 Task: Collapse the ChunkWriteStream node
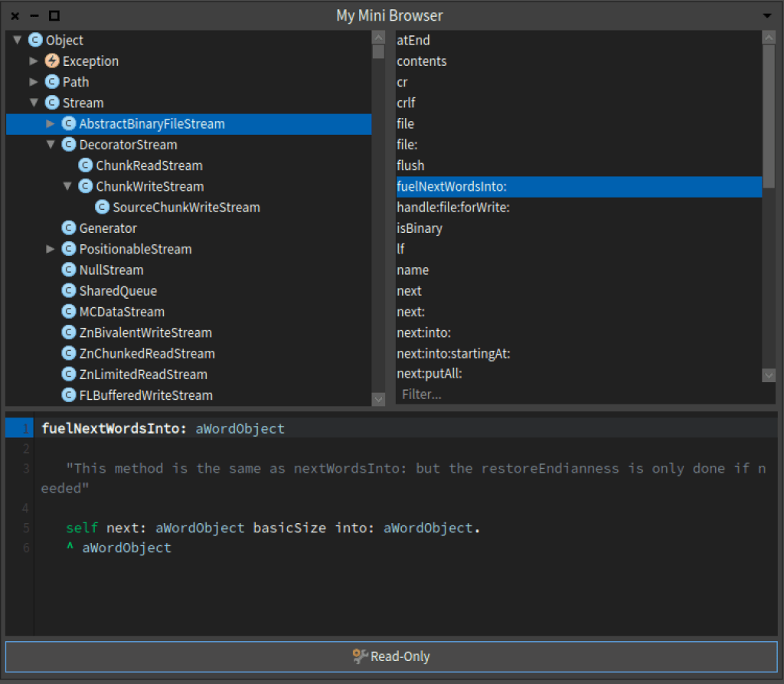point(67,186)
